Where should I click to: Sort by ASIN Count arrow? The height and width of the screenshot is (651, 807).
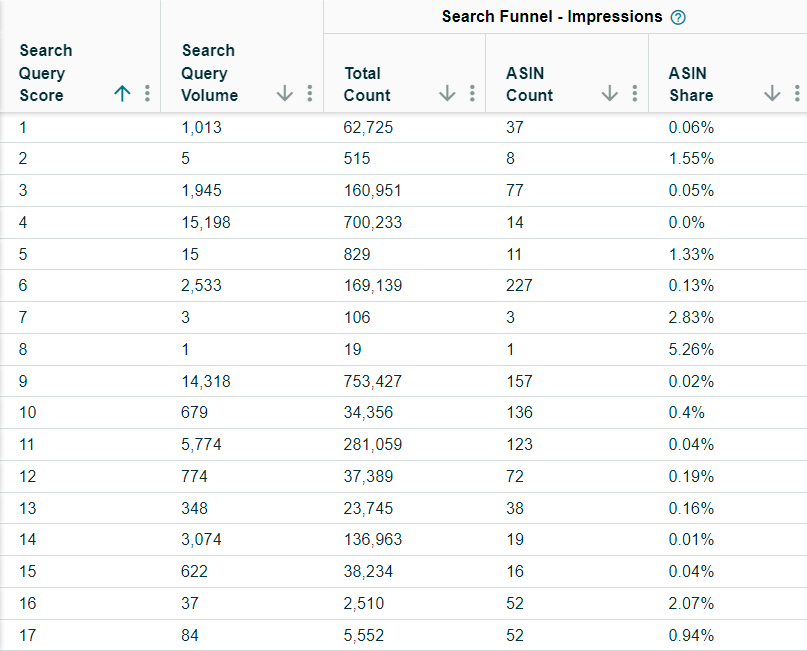pyautogui.click(x=610, y=94)
